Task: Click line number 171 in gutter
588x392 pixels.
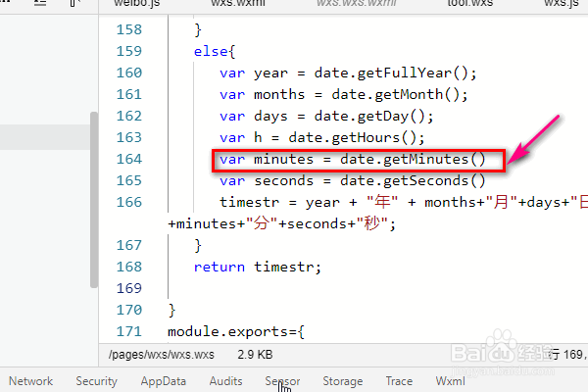Action: tap(129, 331)
